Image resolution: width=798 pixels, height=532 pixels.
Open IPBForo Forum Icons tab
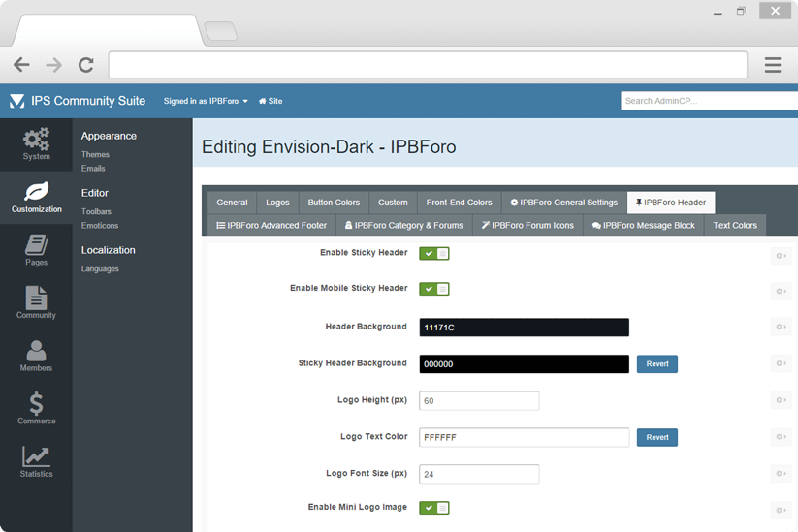527,226
